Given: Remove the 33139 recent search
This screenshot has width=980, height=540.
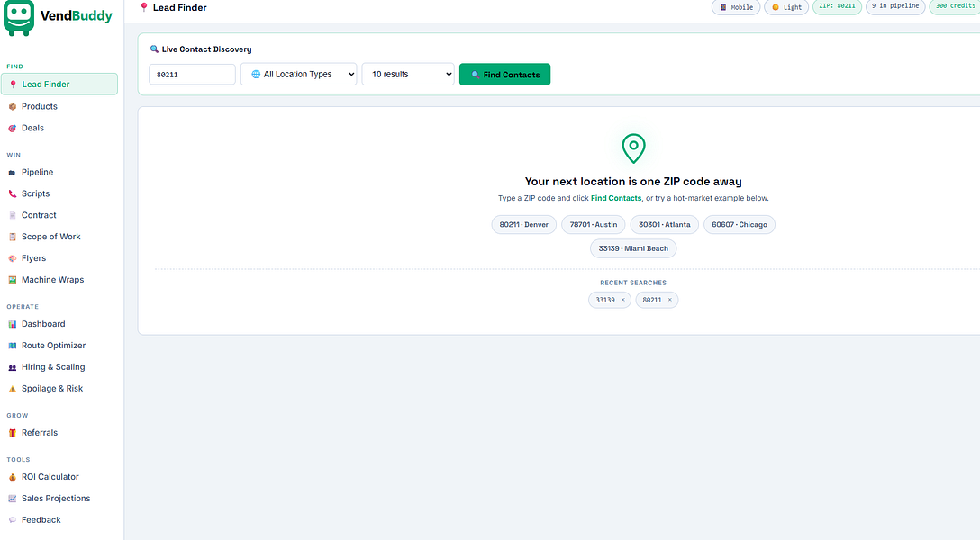Looking at the screenshot, I should point(622,300).
